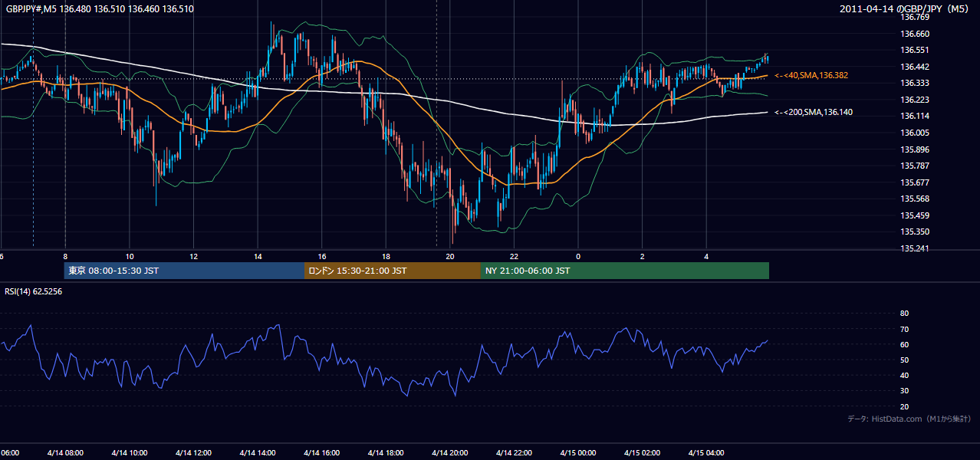Click the 4/15 00:00 bottom time label
Viewport: 980px width, 460px height.
click(578, 452)
